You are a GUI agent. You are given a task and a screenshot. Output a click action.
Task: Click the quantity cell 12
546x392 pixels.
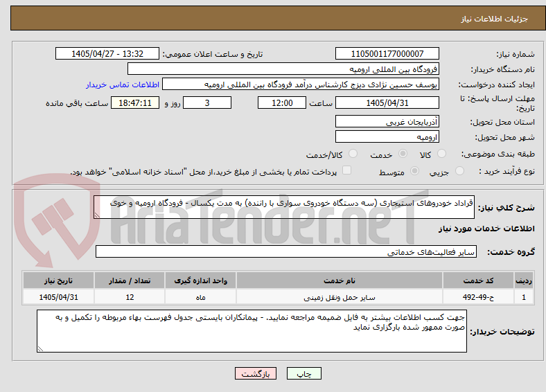130,297
